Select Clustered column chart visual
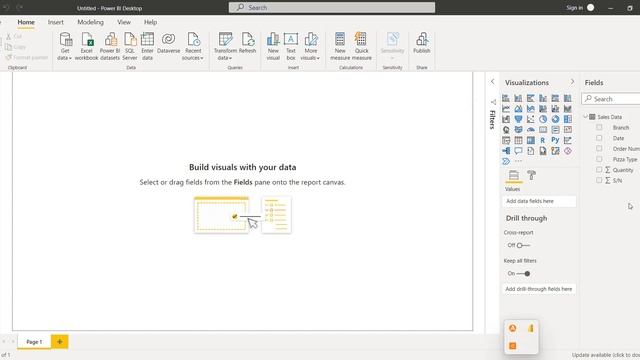This screenshot has height=360, width=640. pos(543,98)
